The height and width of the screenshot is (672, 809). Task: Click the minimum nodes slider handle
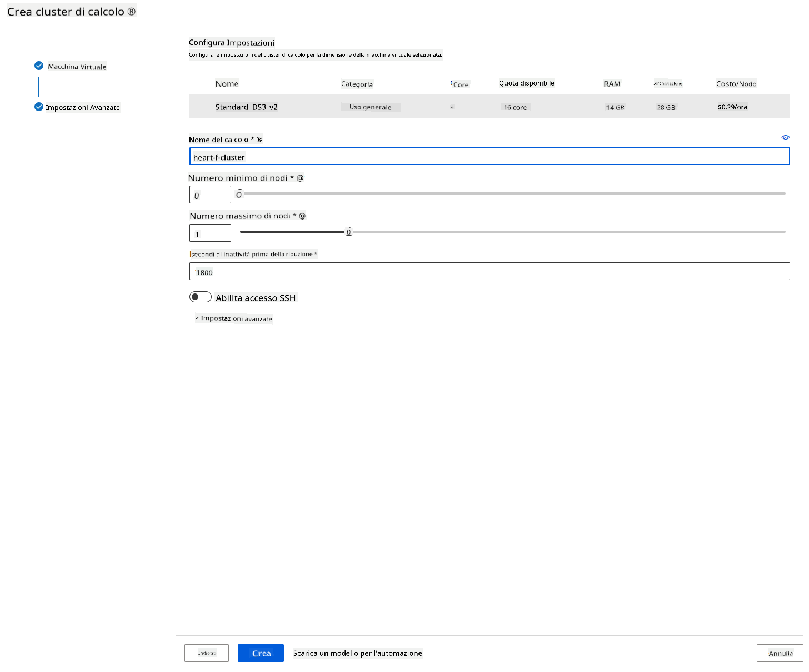(239, 194)
